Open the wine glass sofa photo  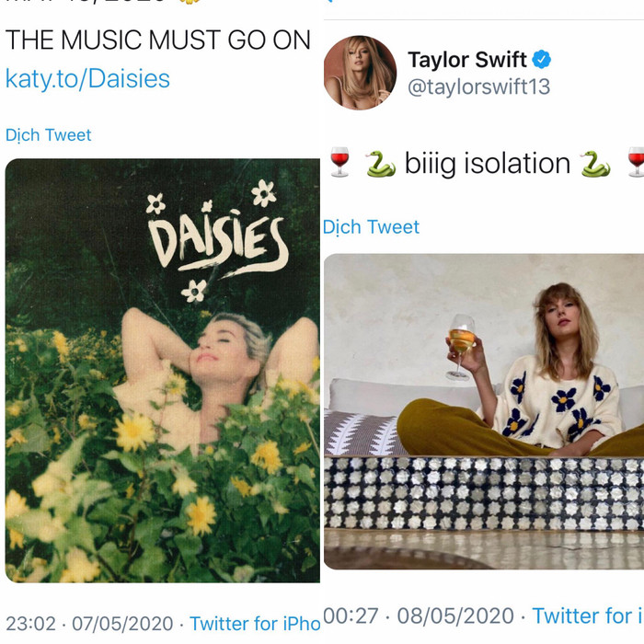tap(484, 411)
